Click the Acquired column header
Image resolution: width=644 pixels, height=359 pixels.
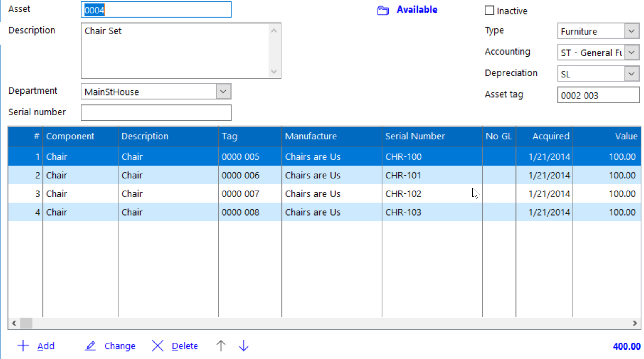pyautogui.click(x=551, y=136)
